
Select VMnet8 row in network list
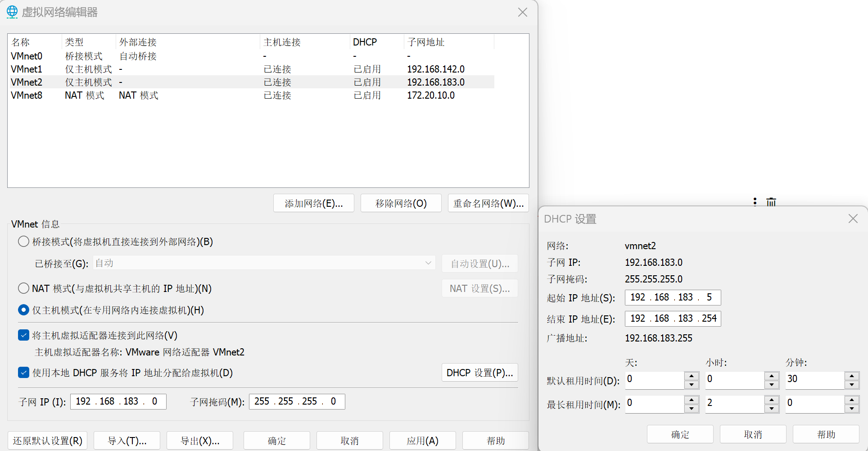(x=27, y=96)
